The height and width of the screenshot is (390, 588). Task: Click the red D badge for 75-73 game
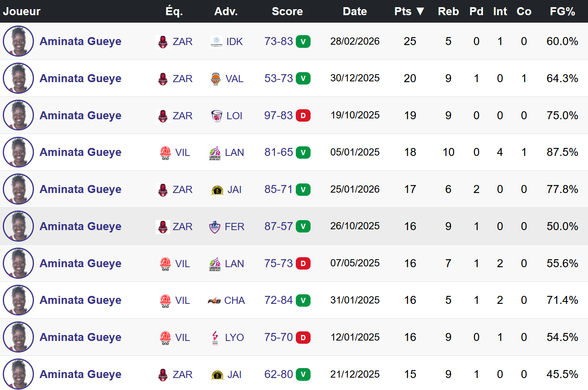point(303,264)
